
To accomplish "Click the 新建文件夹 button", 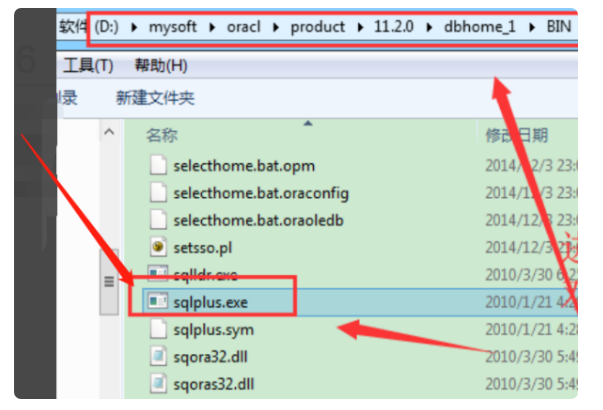I will pos(155,98).
